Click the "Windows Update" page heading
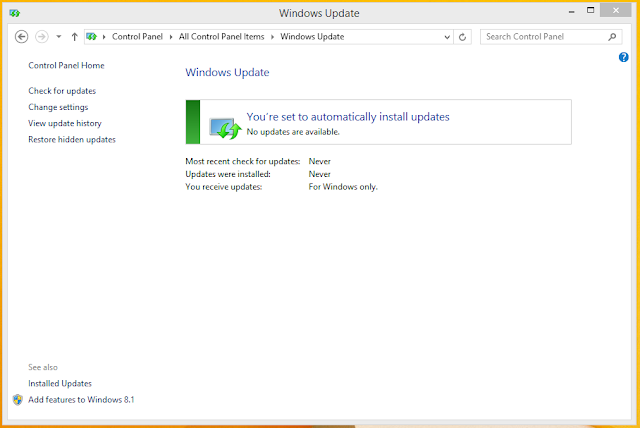 pyautogui.click(x=227, y=72)
